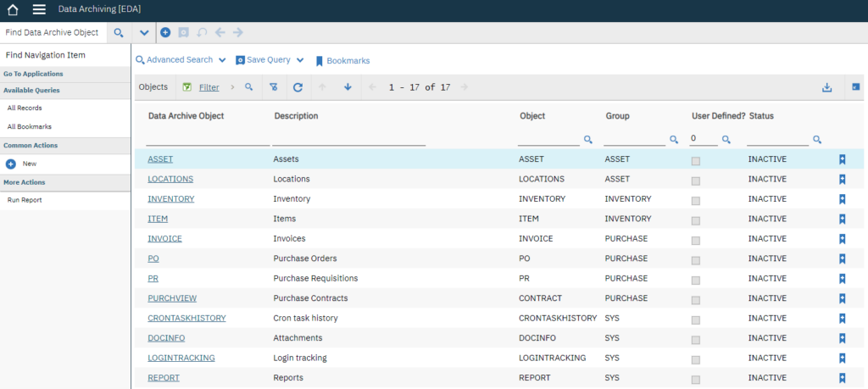
Task: Open the CRONTASKHISTORY archive object link
Action: [x=186, y=318]
